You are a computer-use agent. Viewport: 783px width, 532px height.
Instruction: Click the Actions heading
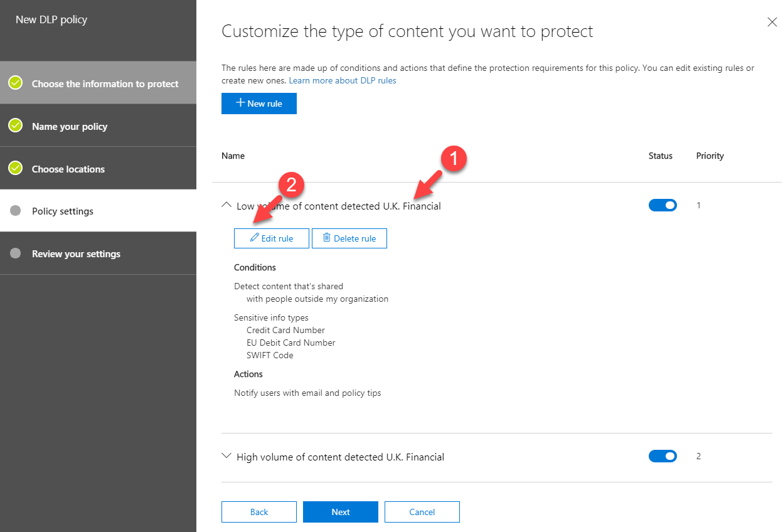click(x=248, y=374)
